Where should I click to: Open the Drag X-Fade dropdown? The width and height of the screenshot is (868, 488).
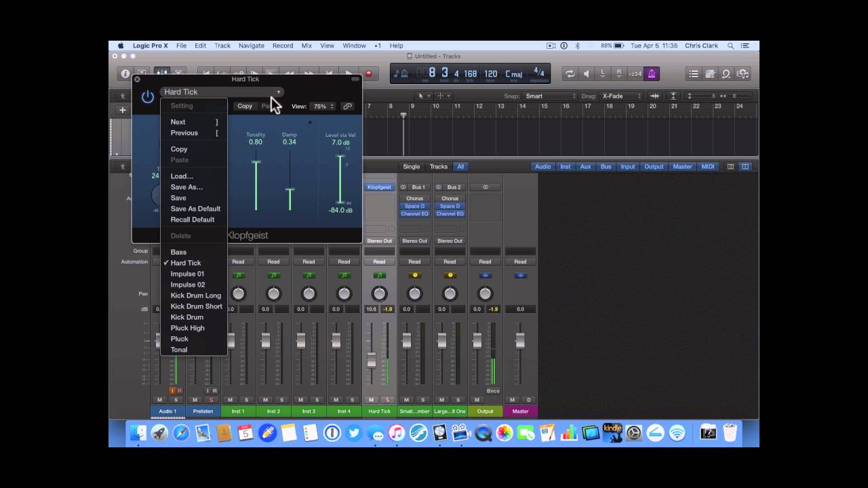[x=623, y=96]
